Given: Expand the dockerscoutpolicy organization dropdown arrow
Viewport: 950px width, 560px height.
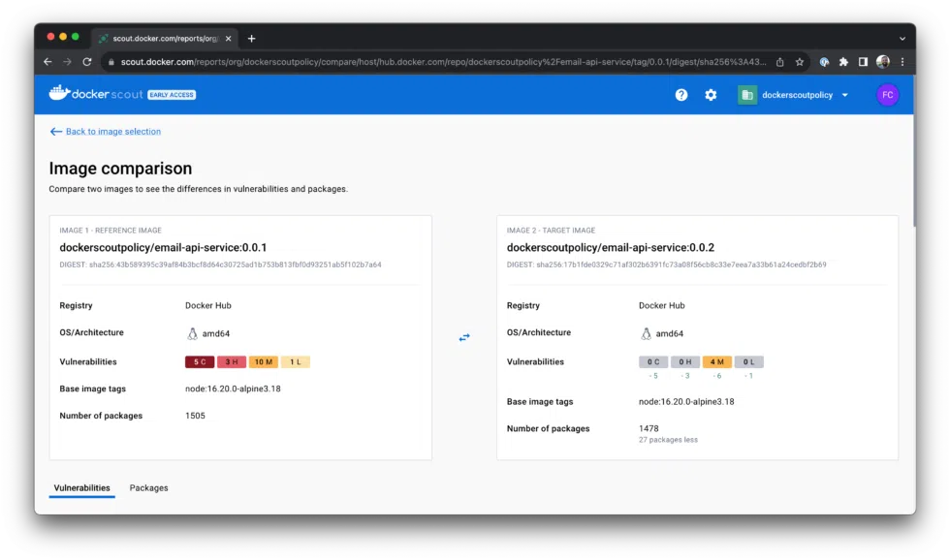Looking at the screenshot, I should pos(845,95).
